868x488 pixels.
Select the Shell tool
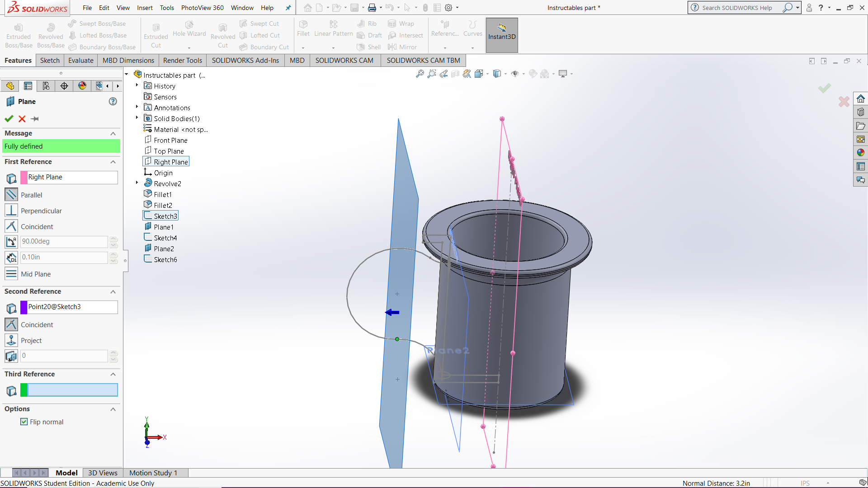(368, 47)
